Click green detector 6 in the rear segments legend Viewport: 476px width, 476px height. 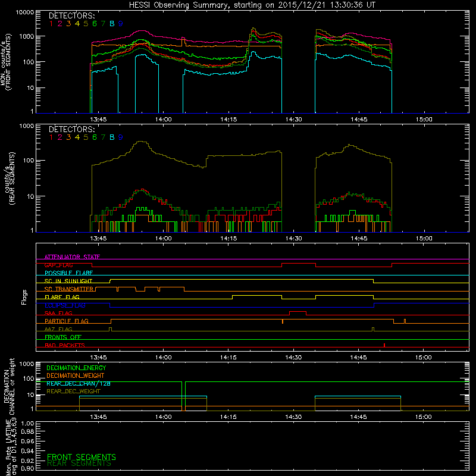(x=95, y=137)
